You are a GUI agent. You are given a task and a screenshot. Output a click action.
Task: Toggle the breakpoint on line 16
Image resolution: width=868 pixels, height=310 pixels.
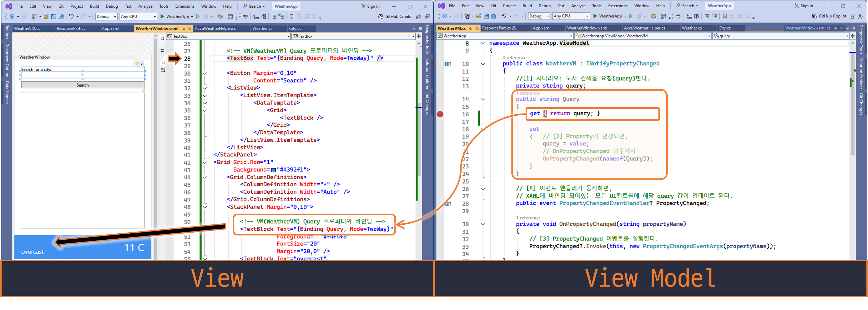(x=440, y=114)
